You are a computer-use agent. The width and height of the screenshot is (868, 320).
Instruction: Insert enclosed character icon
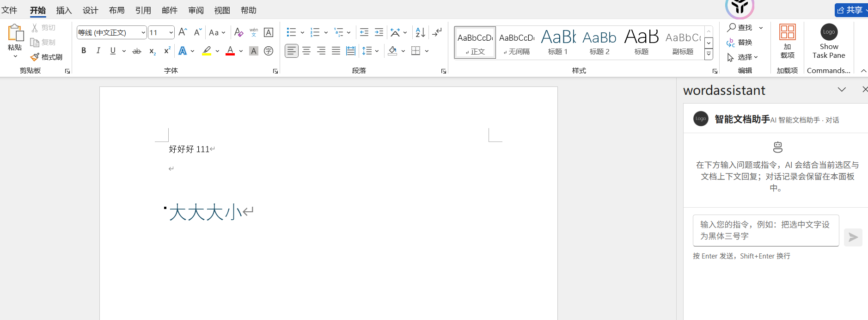coord(269,51)
